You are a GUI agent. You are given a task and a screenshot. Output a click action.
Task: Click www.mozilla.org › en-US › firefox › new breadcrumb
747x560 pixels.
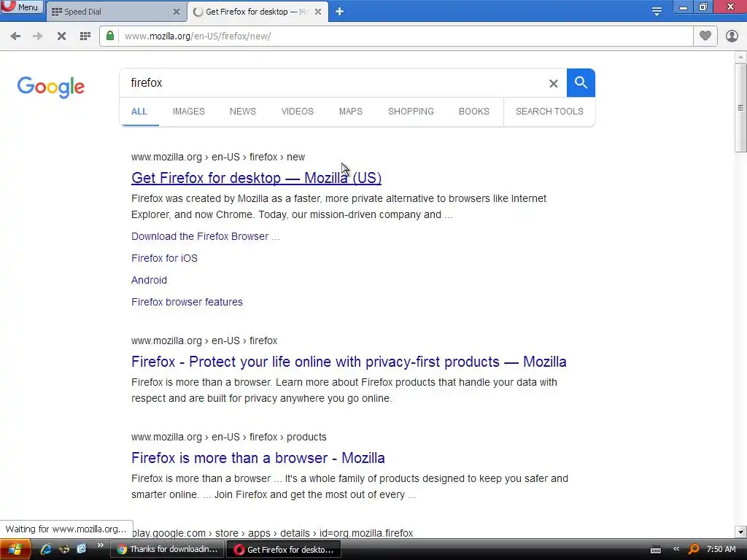click(x=217, y=157)
